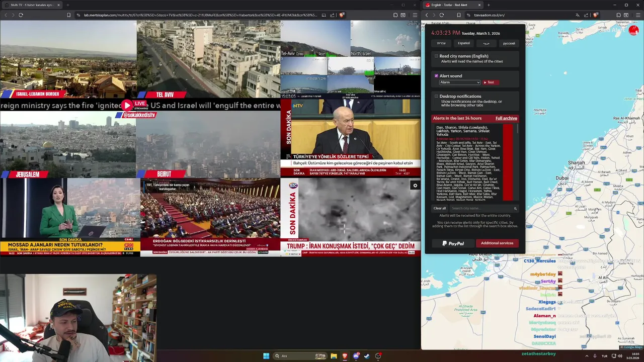This screenshot has width=644, height=362.
Task: Open settings gear on Sözcü TV stream
Action: tap(415, 186)
